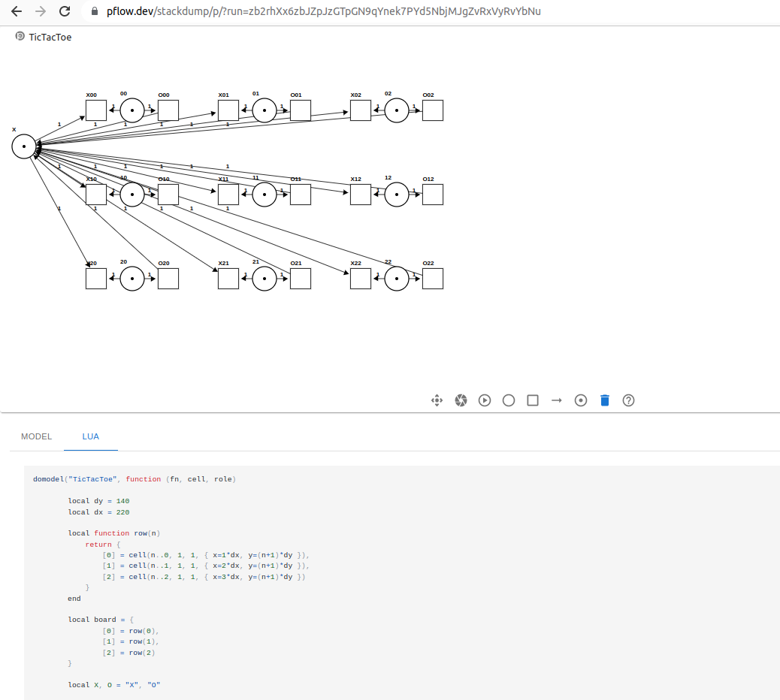The image size is (780, 700).
Task: Select place 11 circle
Action: (x=265, y=195)
